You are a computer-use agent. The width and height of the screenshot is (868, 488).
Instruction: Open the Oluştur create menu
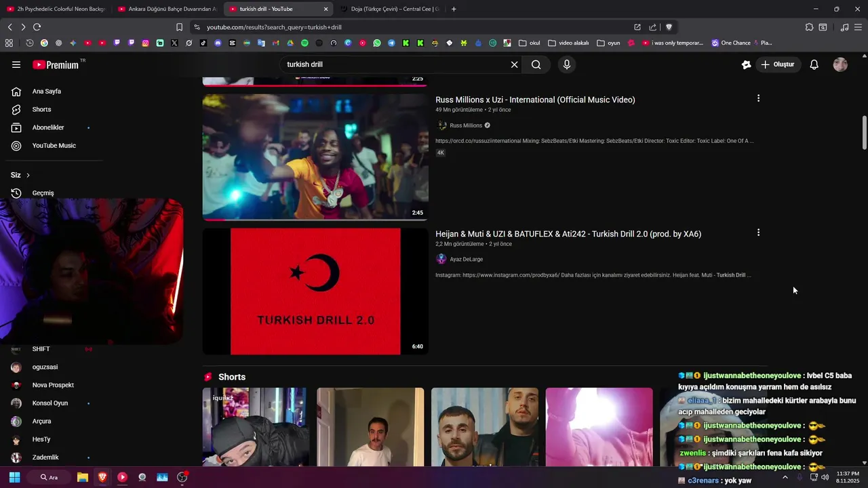click(x=777, y=64)
